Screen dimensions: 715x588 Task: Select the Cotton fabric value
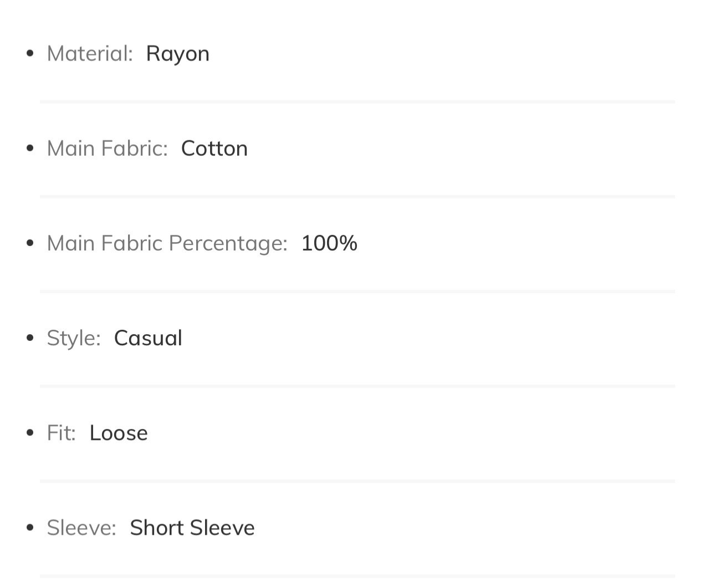click(x=214, y=149)
